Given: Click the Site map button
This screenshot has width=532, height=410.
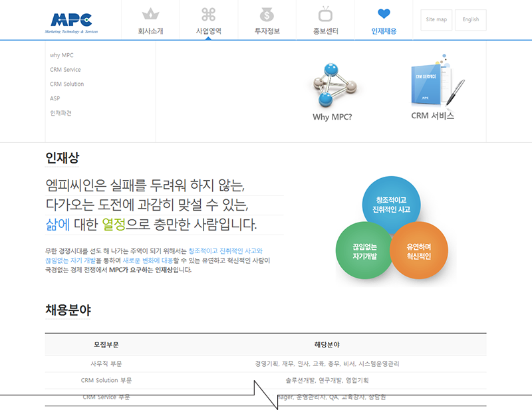Looking at the screenshot, I should click(x=436, y=20).
